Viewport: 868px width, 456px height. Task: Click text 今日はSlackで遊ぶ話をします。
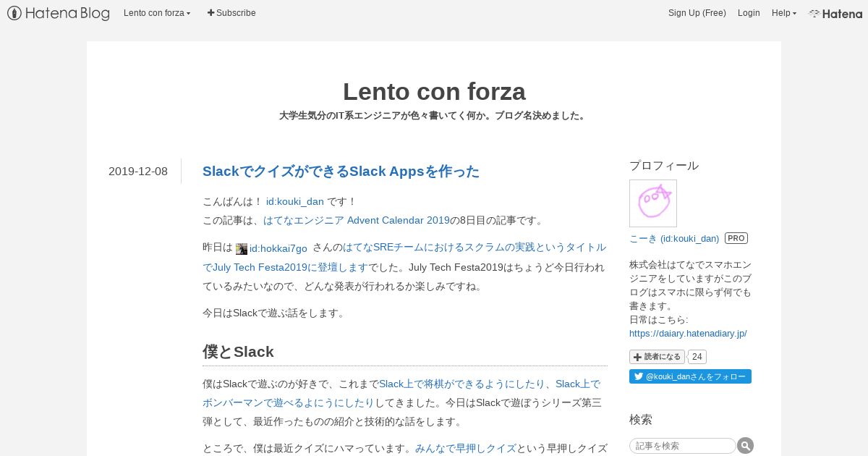tap(274, 313)
